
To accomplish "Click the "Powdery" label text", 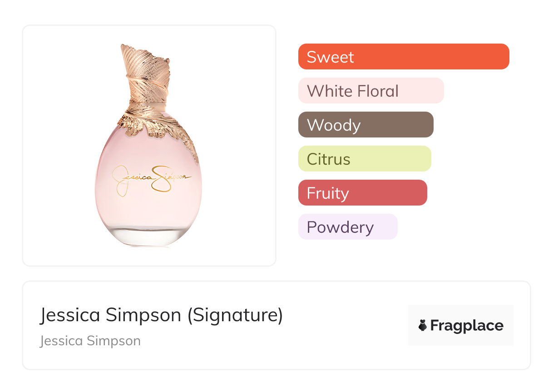I will [x=340, y=227].
